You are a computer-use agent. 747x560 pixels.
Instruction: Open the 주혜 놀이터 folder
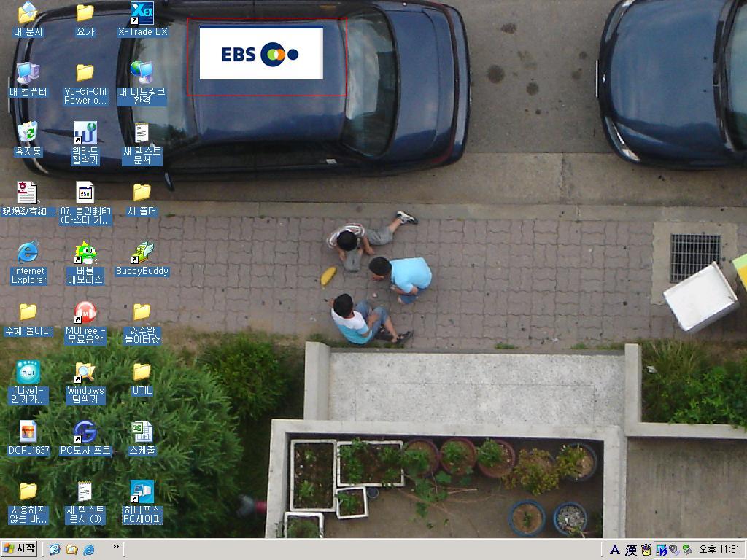click(28, 319)
